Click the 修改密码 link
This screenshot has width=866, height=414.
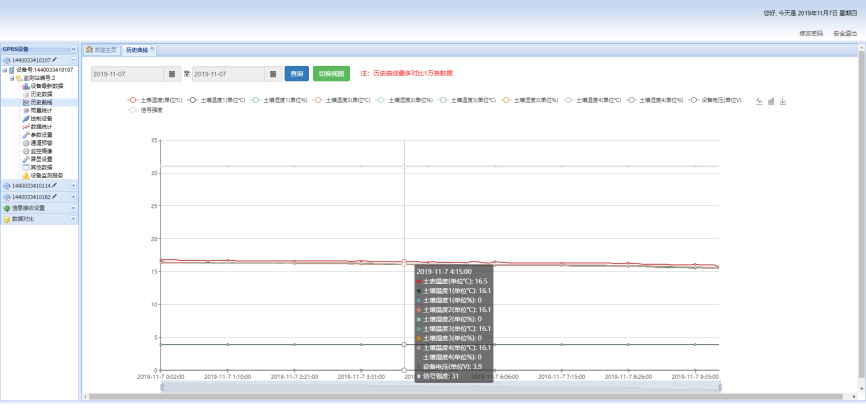point(811,33)
